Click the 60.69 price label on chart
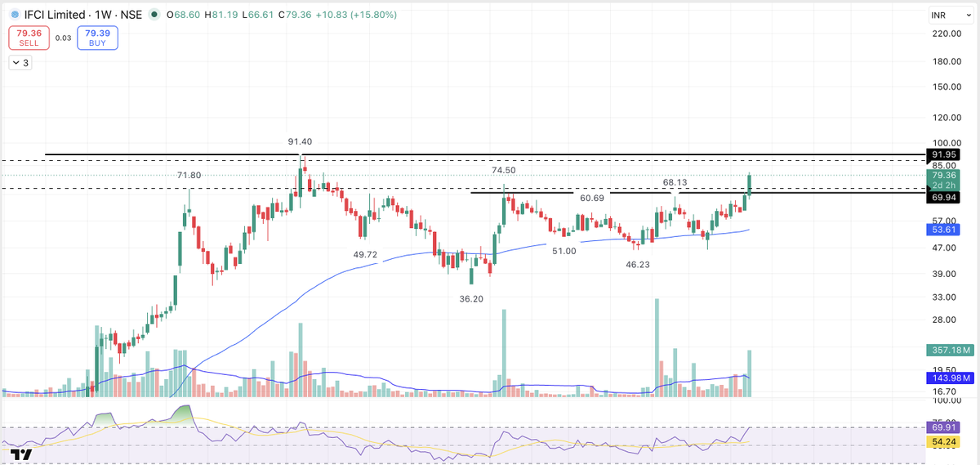 pyautogui.click(x=592, y=198)
